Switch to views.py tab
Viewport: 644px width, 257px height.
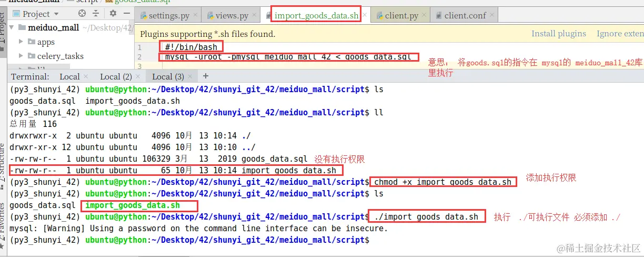click(x=232, y=15)
